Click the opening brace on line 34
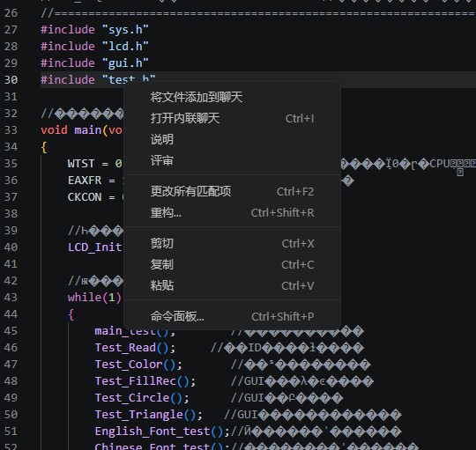 click(44, 147)
